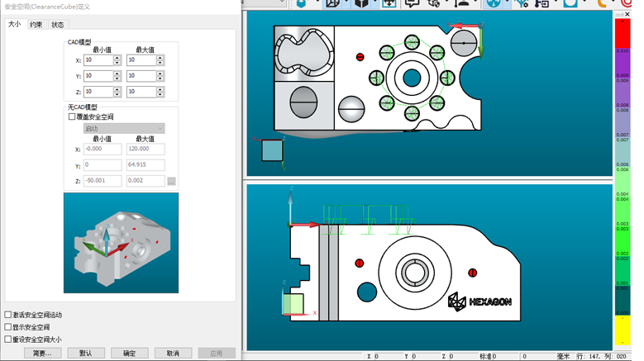Click the globe-style icon highlighted in the toolbar

(x=494, y=3)
